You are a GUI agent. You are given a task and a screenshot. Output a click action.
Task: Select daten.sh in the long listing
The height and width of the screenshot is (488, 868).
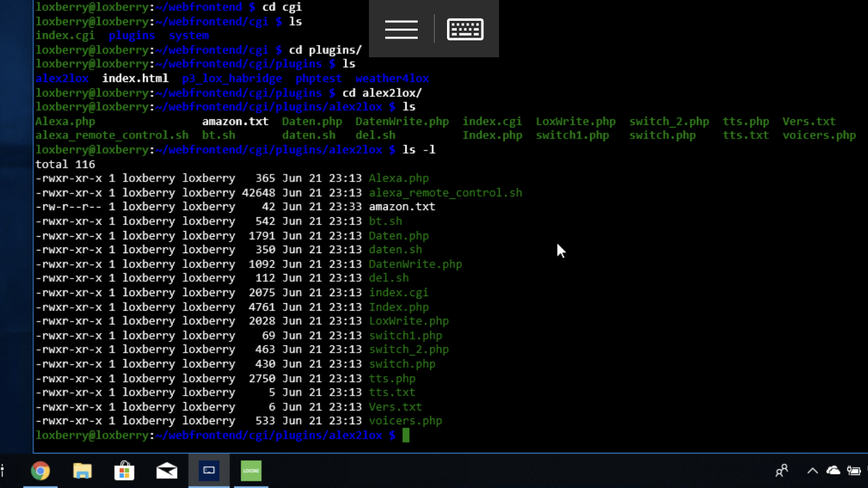396,250
